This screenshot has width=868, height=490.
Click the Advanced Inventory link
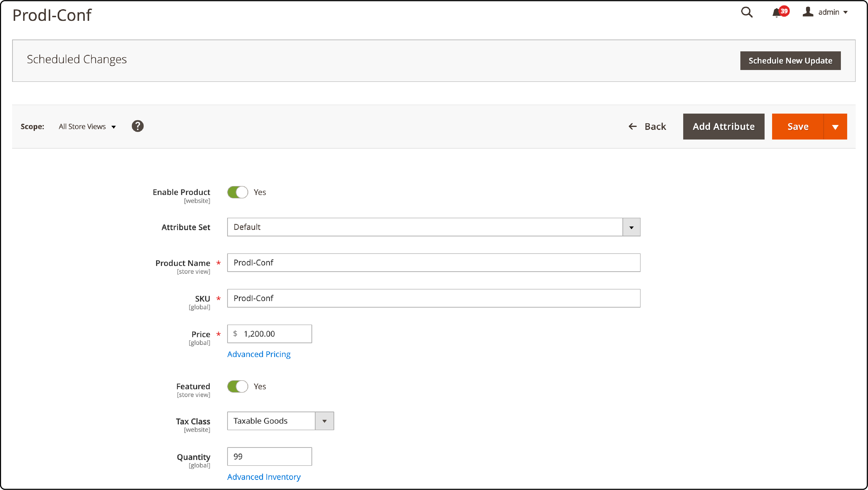(x=264, y=476)
